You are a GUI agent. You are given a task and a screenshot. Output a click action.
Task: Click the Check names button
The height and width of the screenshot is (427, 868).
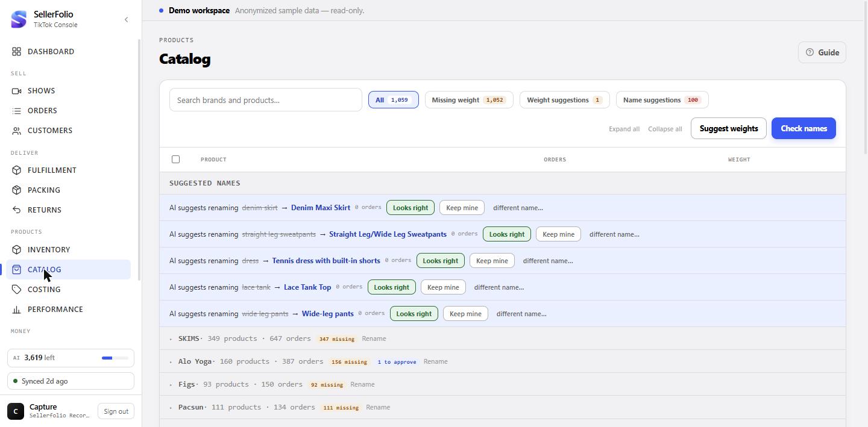pyautogui.click(x=804, y=128)
